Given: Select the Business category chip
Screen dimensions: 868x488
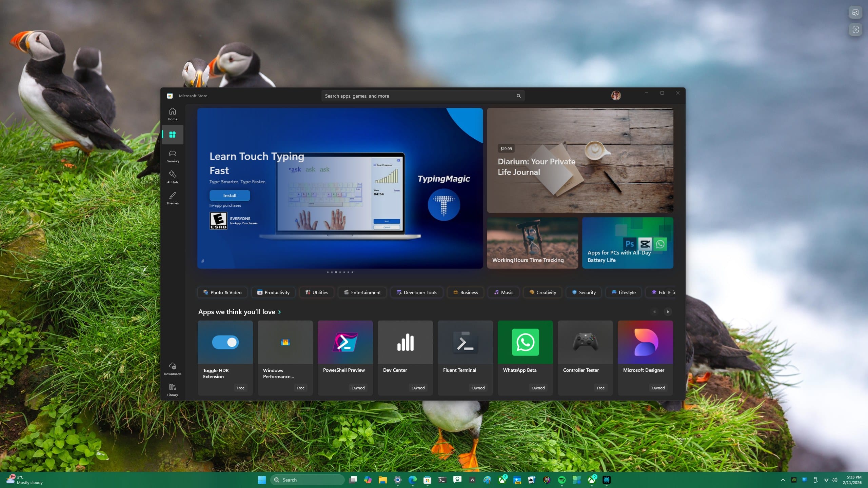Looking at the screenshot, I should (x=466, y=292).
